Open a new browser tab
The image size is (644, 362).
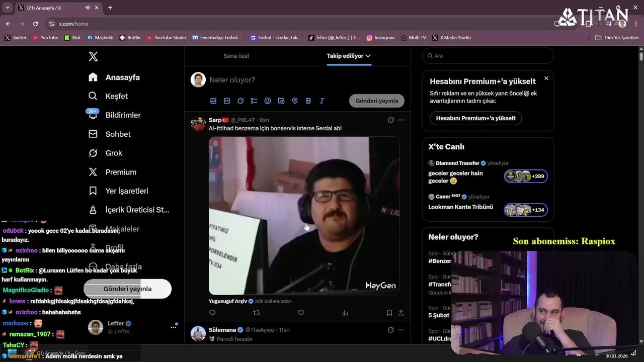[110, 8]
